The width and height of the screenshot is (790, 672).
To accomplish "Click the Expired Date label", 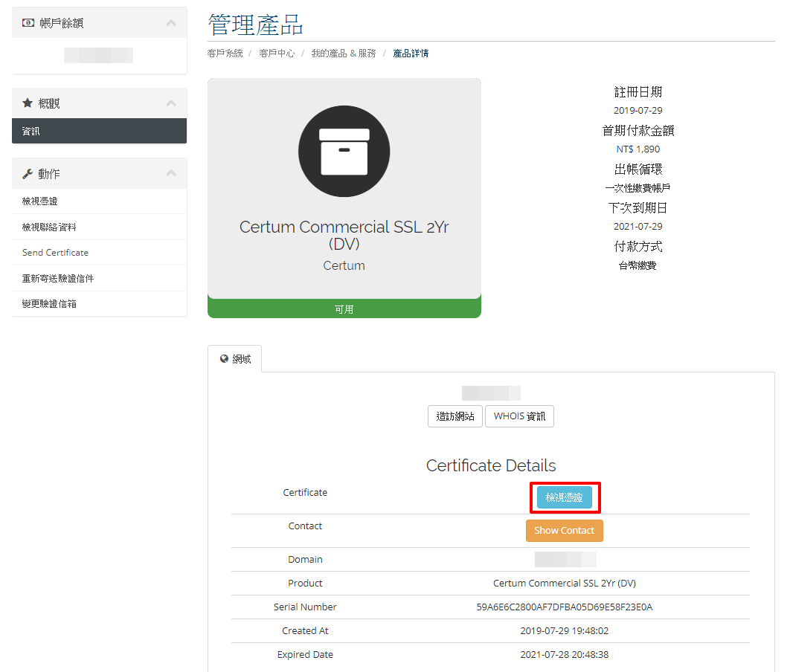I will coord(305,654).
